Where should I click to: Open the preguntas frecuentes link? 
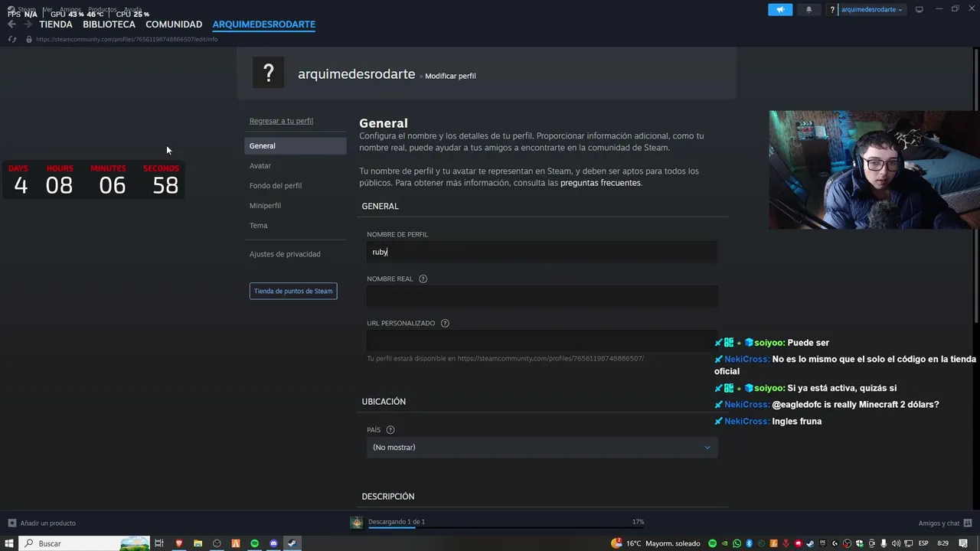600,183
